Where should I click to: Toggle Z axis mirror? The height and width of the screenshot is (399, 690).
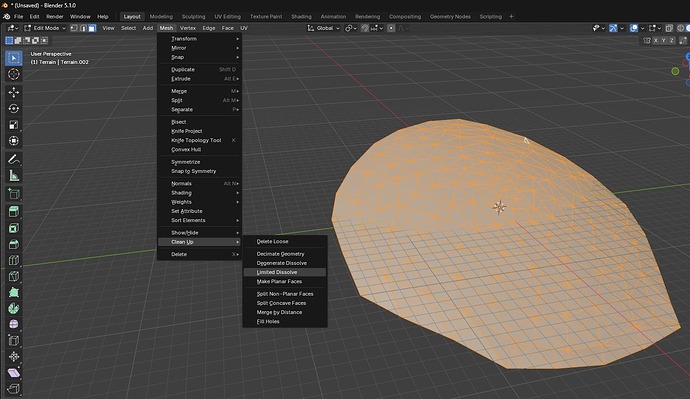672,40
